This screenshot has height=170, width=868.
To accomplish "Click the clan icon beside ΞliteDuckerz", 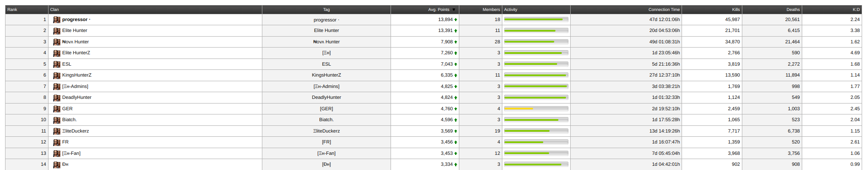I will 57,131.
